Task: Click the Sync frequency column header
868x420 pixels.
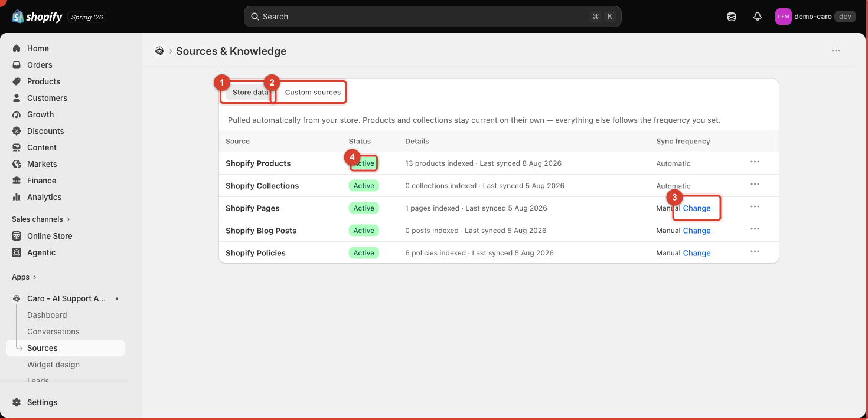Action: click(x=683, y=142)
